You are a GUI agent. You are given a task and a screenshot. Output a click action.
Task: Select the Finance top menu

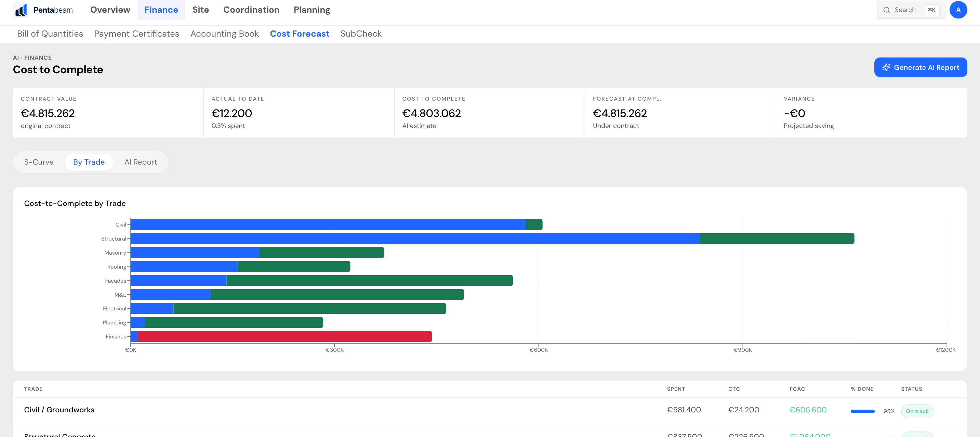pos(161,10)
